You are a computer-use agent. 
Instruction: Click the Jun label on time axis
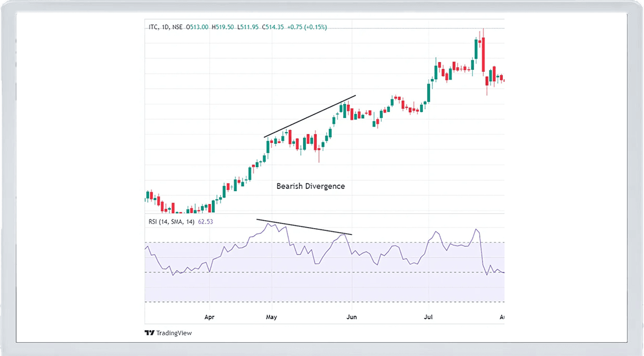pyautogui.click(x=351, y=317)
